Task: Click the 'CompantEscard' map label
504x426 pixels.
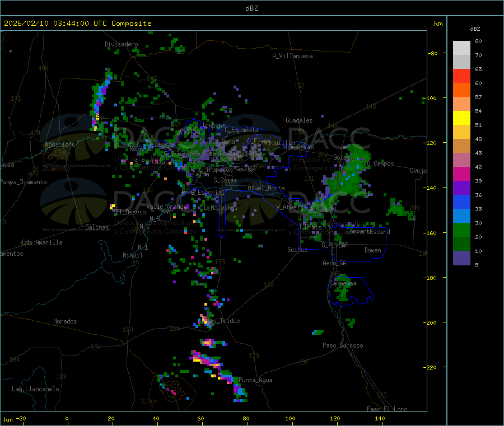Action: pyautogui.click(x=368, y=232)
